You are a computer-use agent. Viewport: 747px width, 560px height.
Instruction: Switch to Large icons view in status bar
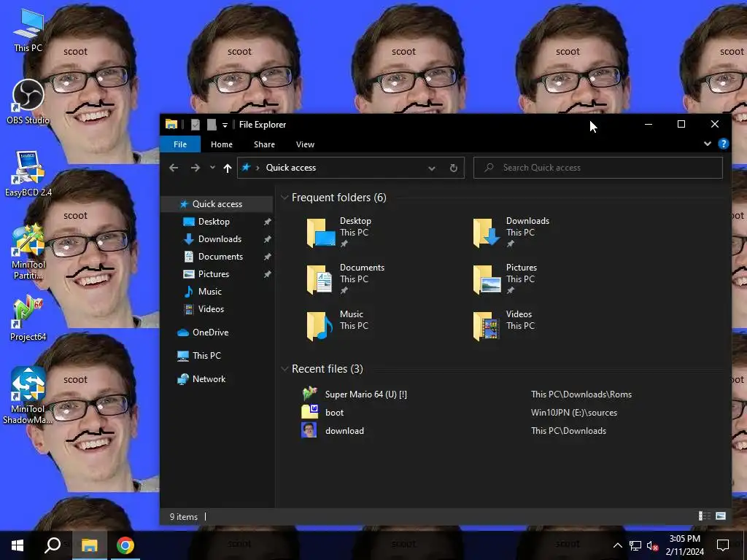721,516
